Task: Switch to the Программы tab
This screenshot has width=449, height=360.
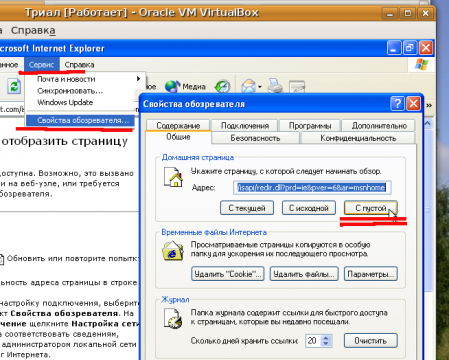Action: point(310,126)
